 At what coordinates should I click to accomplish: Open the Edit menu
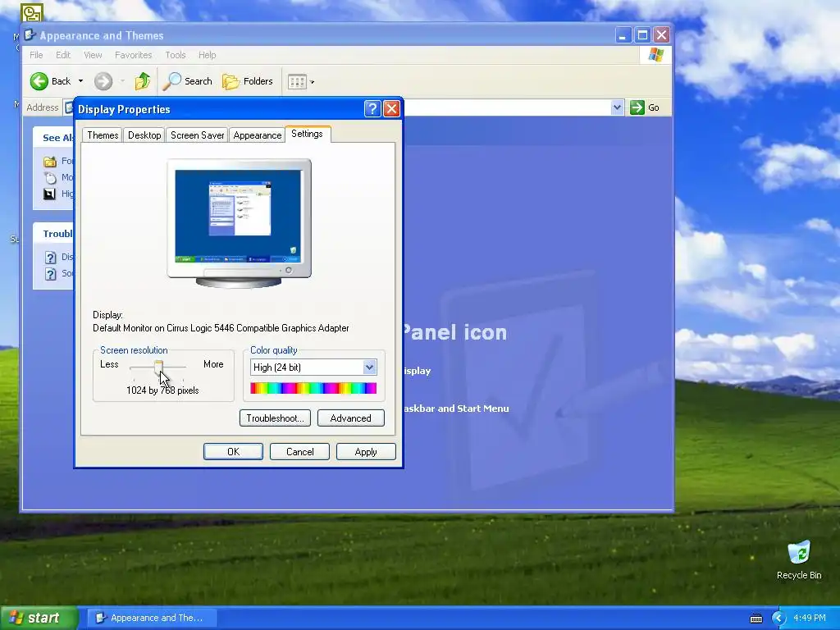(63, 55)
